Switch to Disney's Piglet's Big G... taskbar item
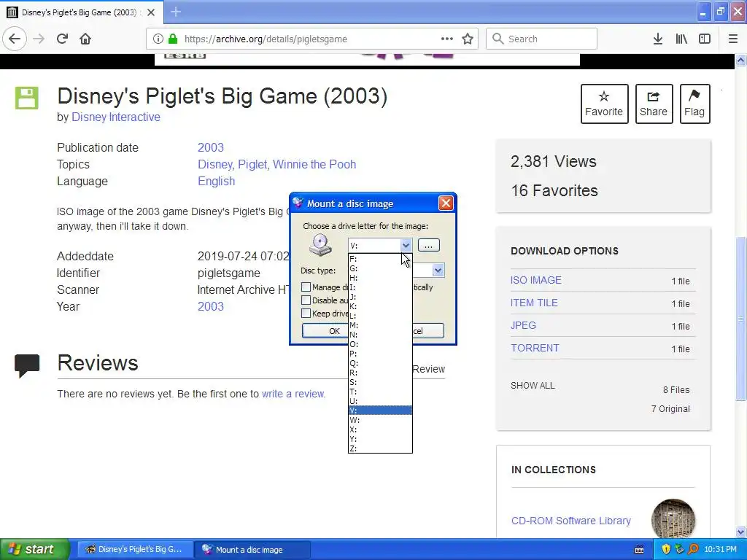 point(135,550)
